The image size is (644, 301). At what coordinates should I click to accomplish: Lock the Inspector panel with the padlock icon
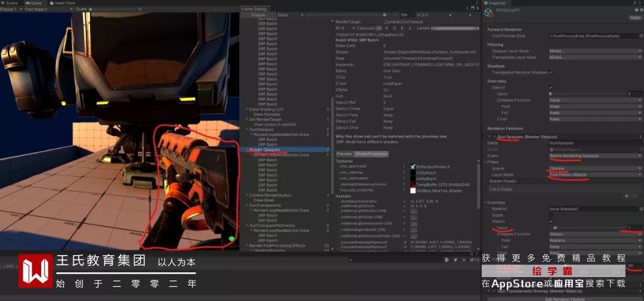coord(634,3)
